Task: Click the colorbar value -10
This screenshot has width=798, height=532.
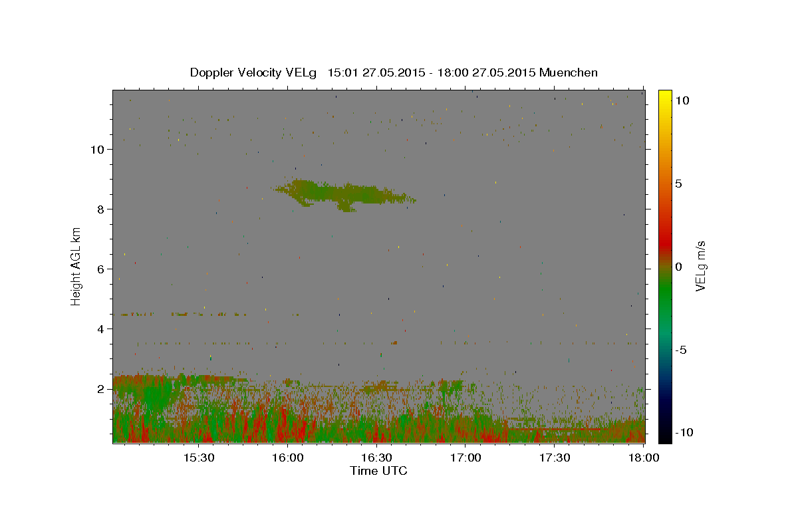Action: click(683, 433)
